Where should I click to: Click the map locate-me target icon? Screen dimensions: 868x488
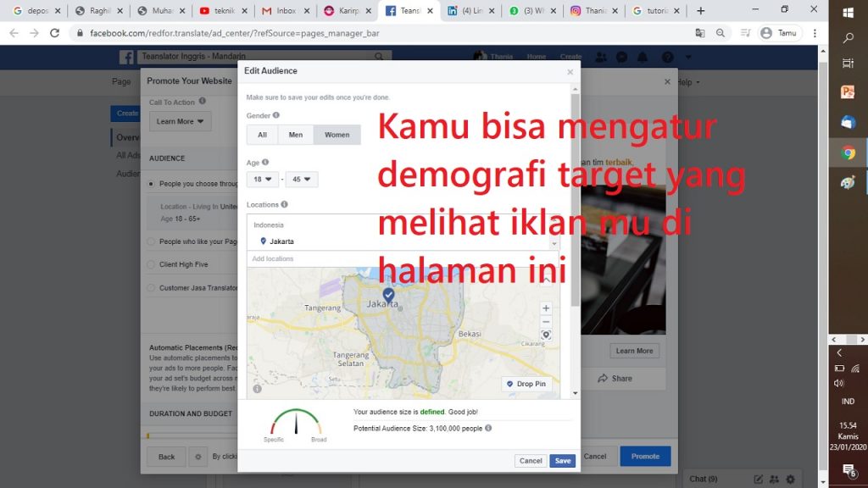[x=546, y=335]
